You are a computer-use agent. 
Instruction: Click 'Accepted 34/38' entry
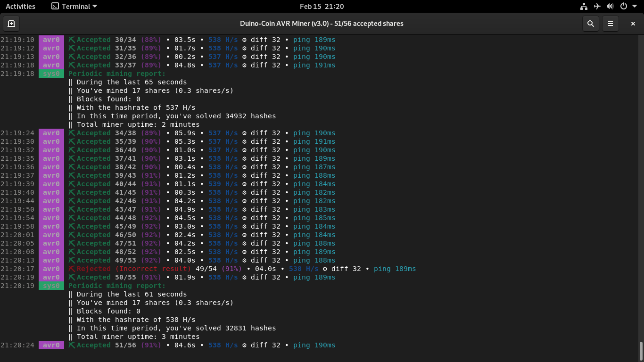pyautogui.click(x=107, y=133)
